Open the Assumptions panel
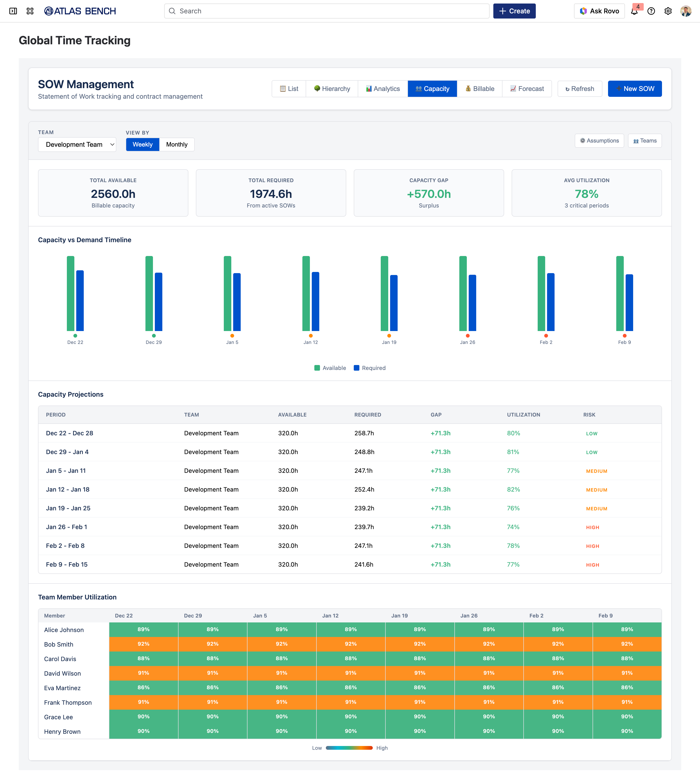The image size is (700, 772). pos(599,140)
